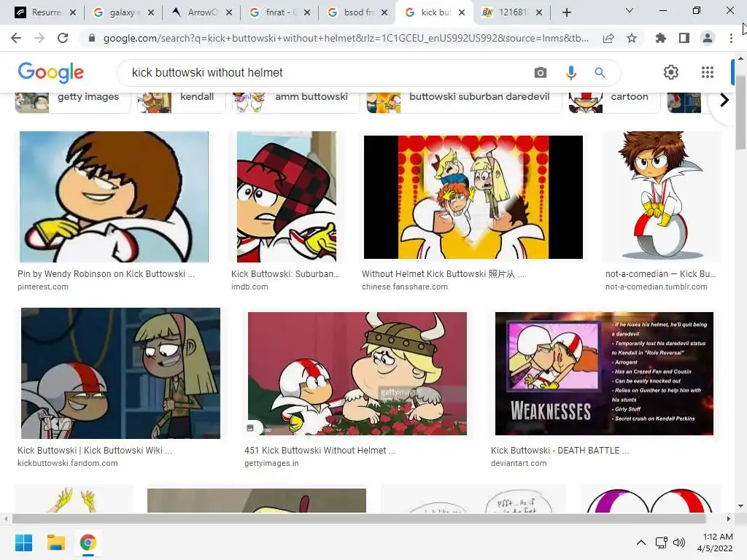Open Google quick settings gear

pyautogui.click(x=671, y=72)
